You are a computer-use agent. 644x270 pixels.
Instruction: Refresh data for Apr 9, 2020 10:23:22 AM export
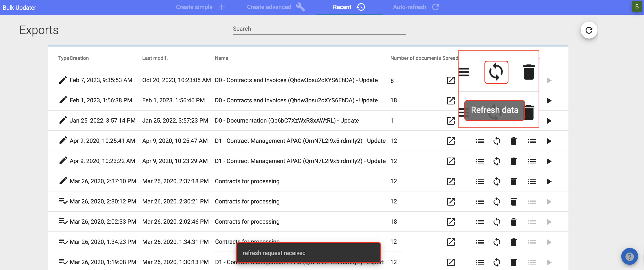click(x=496, y=161)
